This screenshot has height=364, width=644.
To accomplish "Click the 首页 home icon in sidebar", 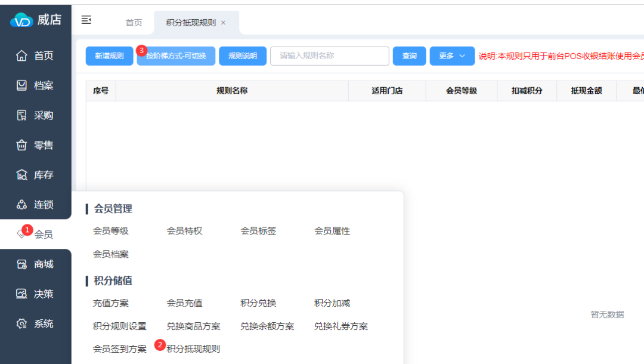I will coord(21,55).
